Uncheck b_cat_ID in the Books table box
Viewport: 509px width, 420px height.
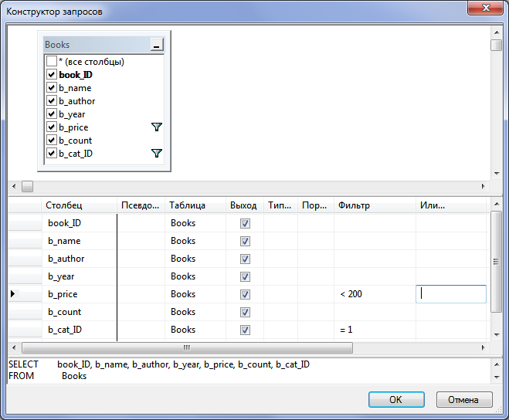[x=52, y=153]
